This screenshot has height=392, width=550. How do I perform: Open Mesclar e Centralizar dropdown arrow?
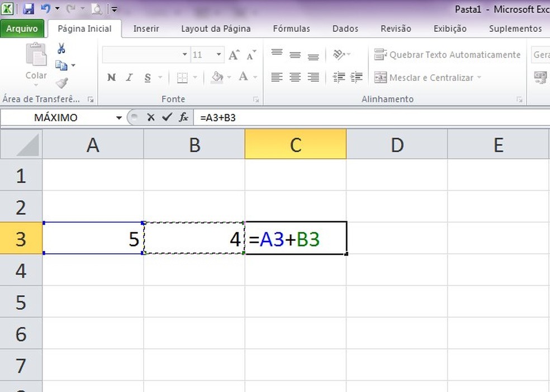[479, 78]
